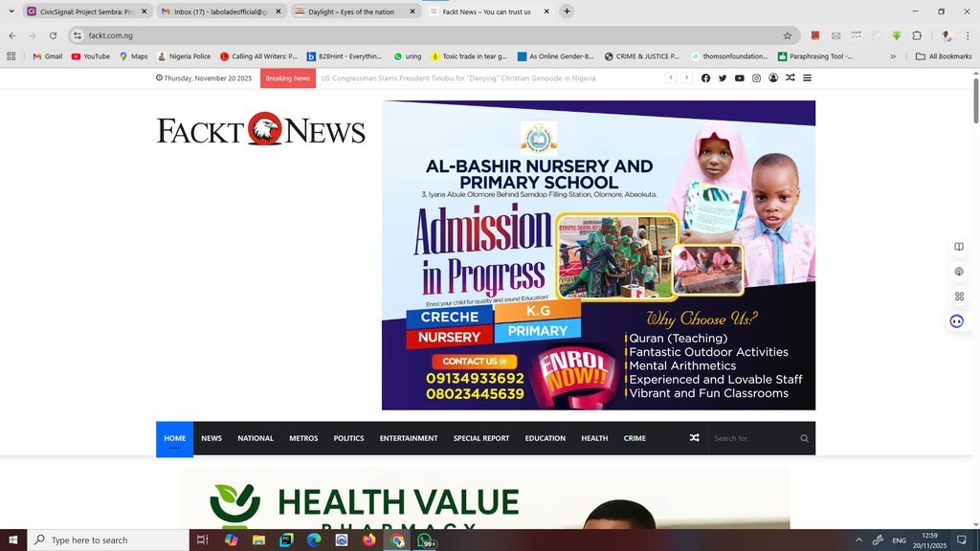Viewport: 980px width, 551px height.
Task: Open File Explorer from taskbar
Action: [x=258, y=540]
